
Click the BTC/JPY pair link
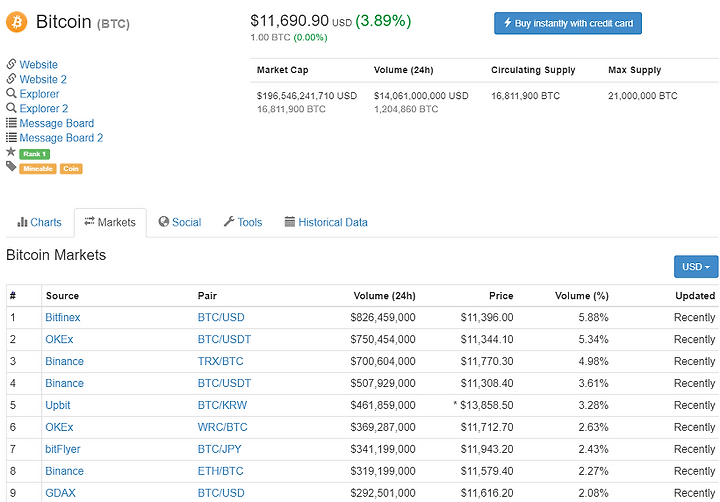coord(219,449)
